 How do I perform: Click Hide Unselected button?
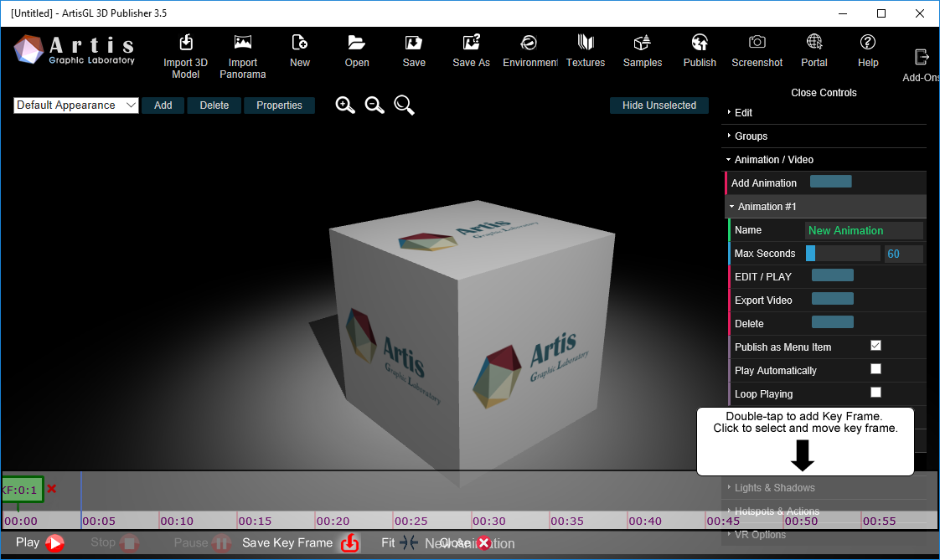pyautogui.click(x=659, y=105)
